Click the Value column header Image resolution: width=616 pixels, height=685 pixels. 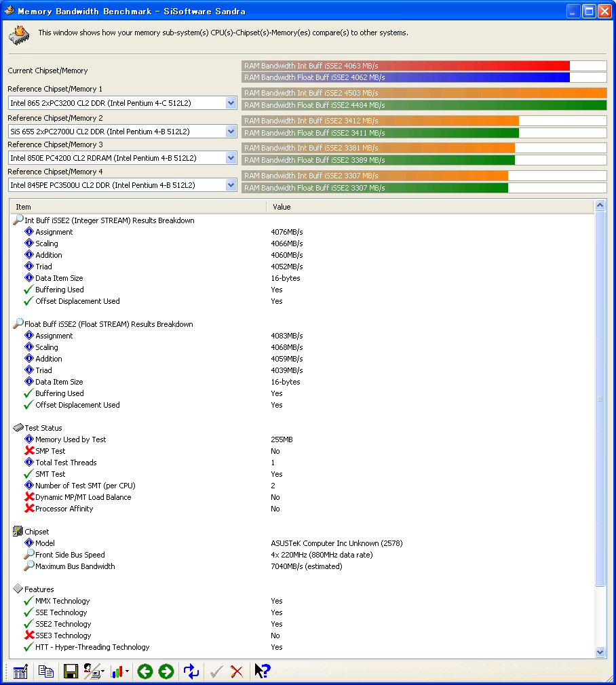[430, 207]
